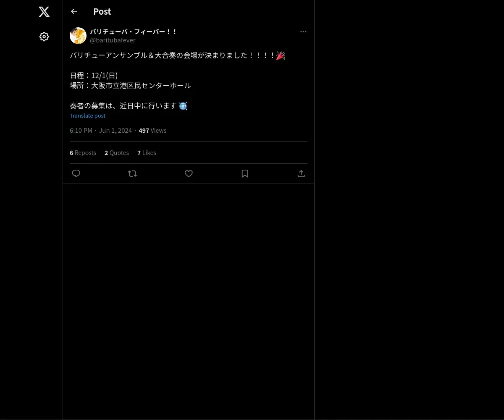Like the post with heart icon

click(189, 173)
